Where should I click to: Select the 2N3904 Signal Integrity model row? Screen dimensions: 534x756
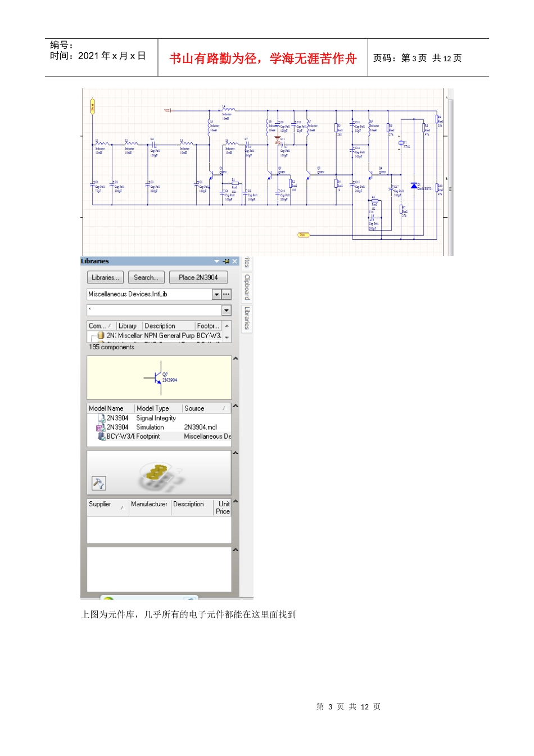pos(159,418)
